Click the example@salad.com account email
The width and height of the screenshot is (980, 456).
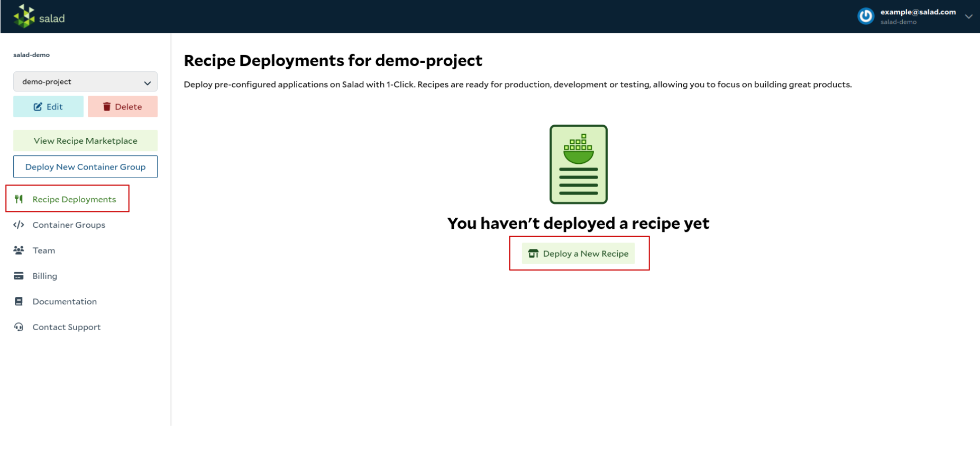918,12
